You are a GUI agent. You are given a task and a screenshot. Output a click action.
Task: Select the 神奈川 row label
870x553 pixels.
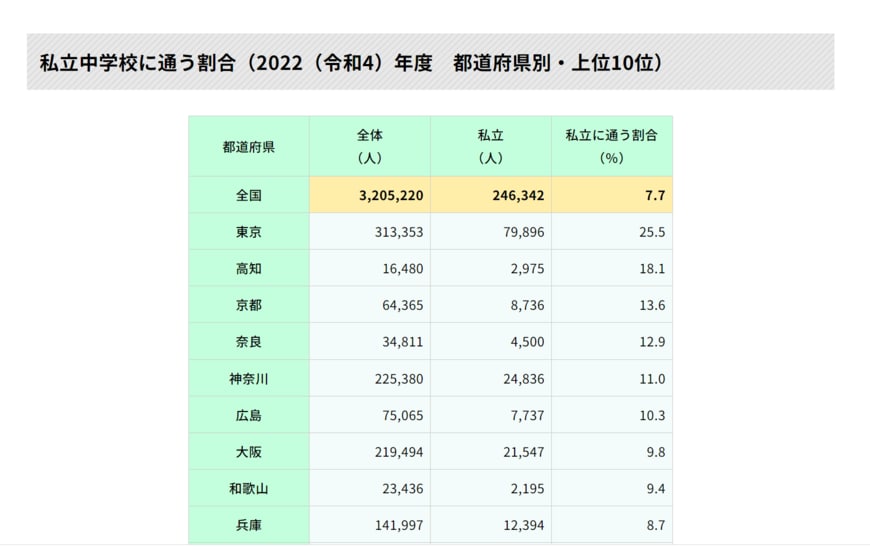(x=249, y=379)
